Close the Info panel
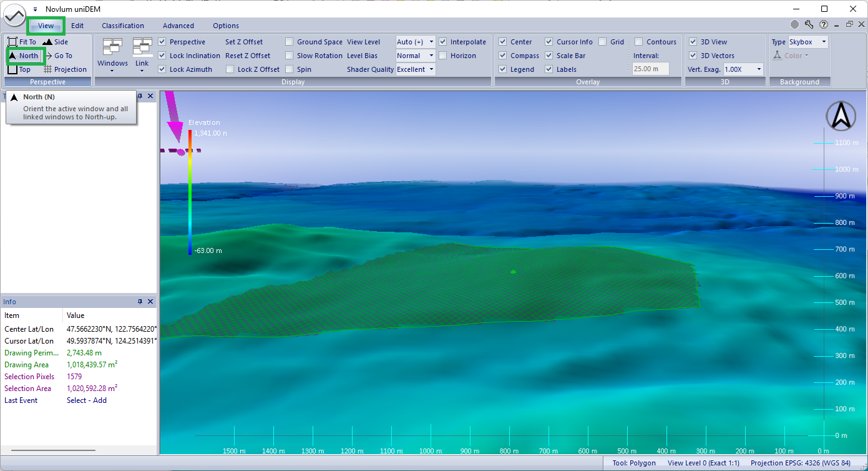 point(150,302)
